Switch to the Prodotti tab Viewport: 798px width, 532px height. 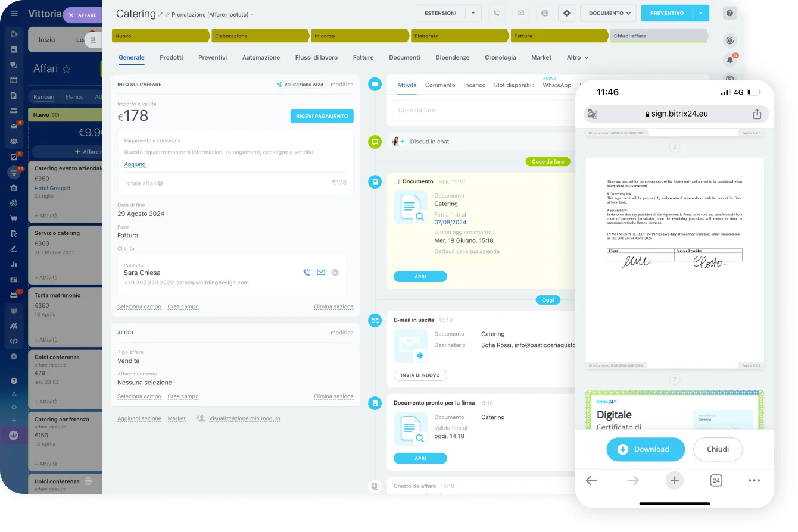pos(171,58)
